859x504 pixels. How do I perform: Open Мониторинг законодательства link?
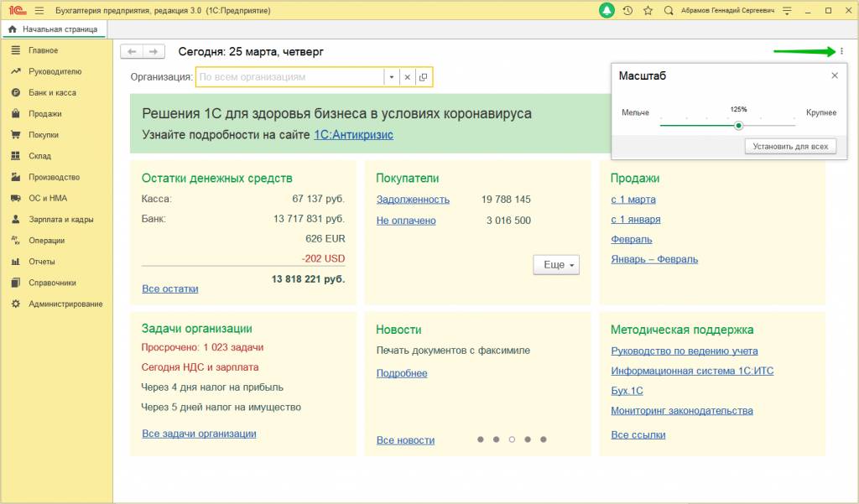681,410
